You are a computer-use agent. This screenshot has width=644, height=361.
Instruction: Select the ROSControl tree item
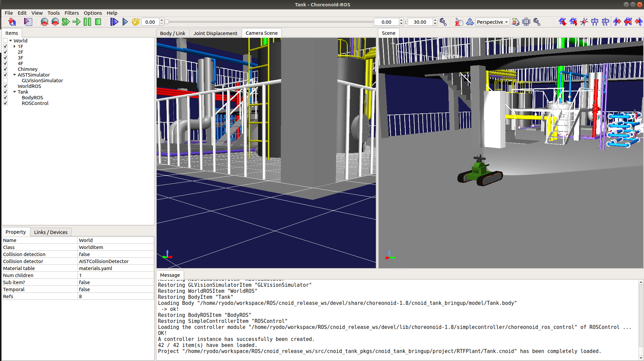click(35, 103)
